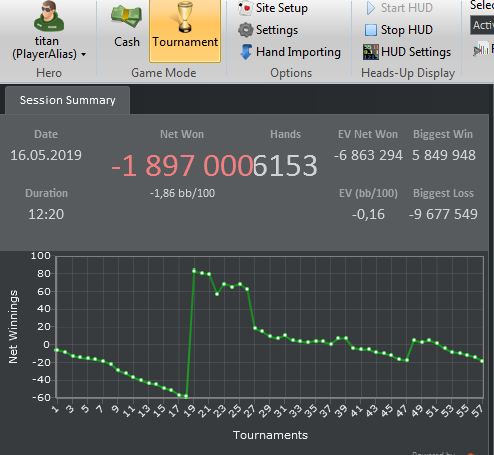Viewport: 494px width, 455px height.
Task: Click the Biggest Loss header
Action: (443, 193)
